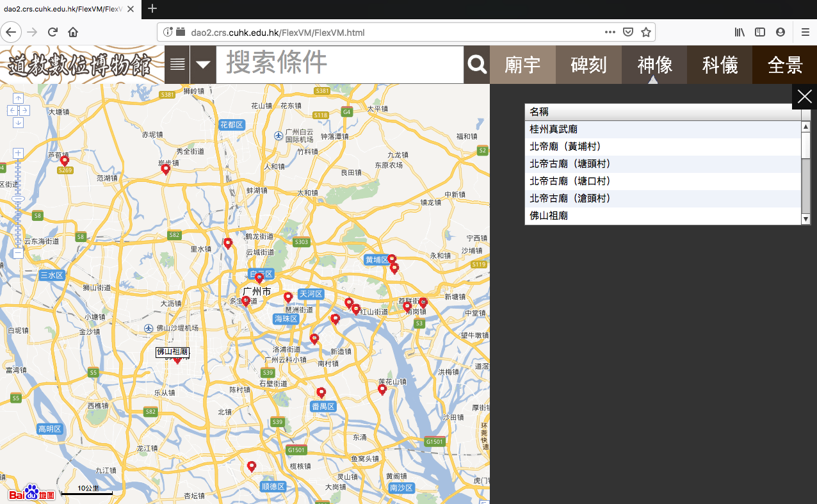817x504 pixels.
Task: Click the list scrollbar down arrow
Action: [x=805, y=220]
